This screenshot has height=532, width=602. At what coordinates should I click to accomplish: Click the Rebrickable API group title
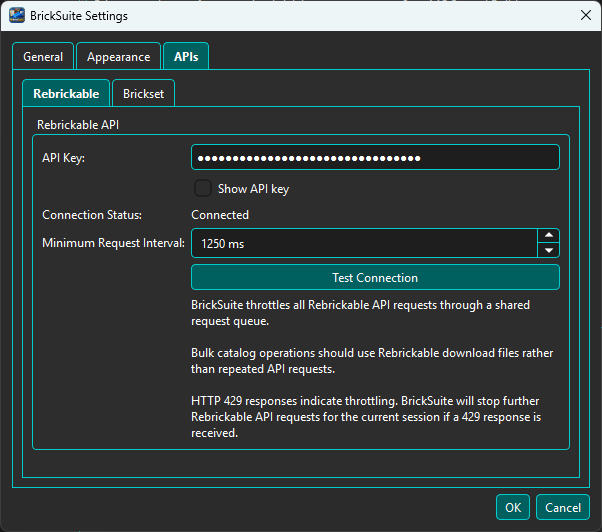(x=78, y=125)
